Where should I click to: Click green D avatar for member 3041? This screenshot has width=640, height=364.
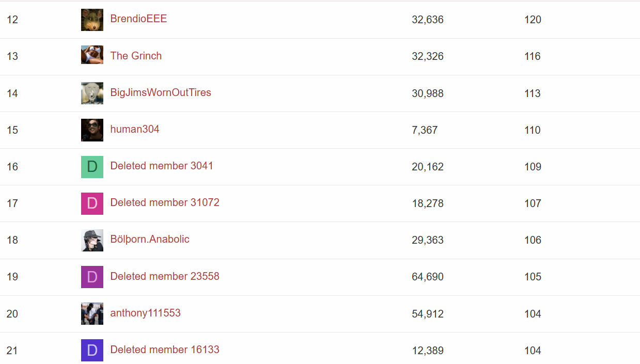pos(92,167)
